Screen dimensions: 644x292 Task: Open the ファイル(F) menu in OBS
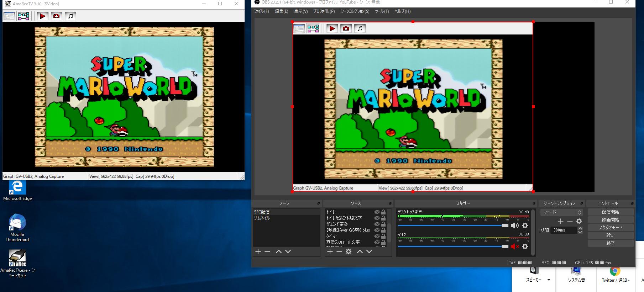tap(261, 11)
